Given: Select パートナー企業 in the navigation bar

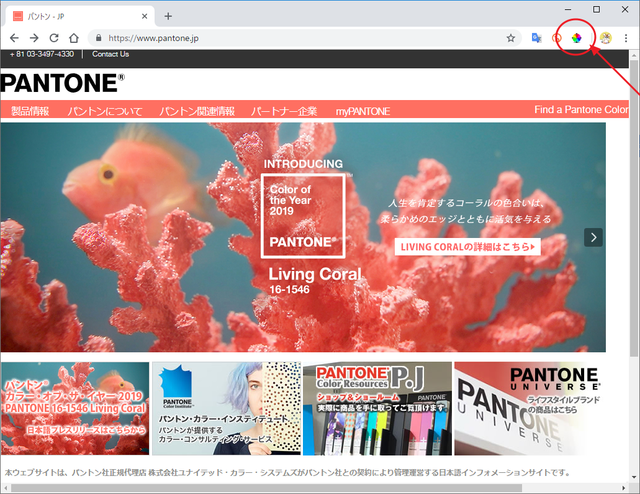Looking at the screenshot, I should tap(284, 110).
